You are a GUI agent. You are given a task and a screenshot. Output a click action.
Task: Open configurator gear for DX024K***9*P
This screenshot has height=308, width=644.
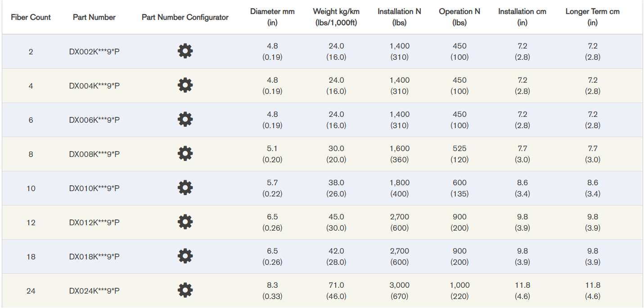[x=185, y=290]
